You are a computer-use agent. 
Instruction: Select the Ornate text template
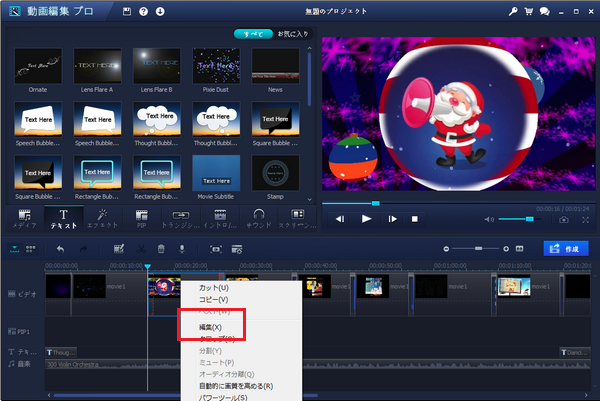(x=38, y=70)
